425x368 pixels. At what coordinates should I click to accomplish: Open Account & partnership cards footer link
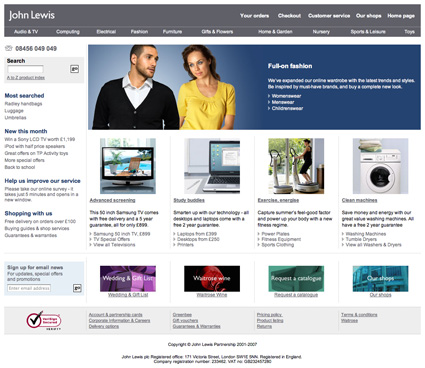tap(116, 315)
